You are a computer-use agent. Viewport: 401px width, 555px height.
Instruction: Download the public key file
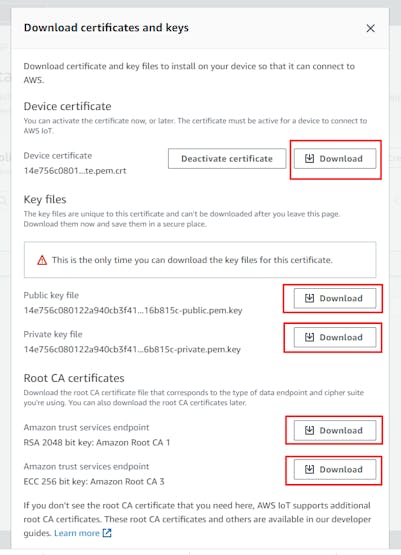point(335,298)
